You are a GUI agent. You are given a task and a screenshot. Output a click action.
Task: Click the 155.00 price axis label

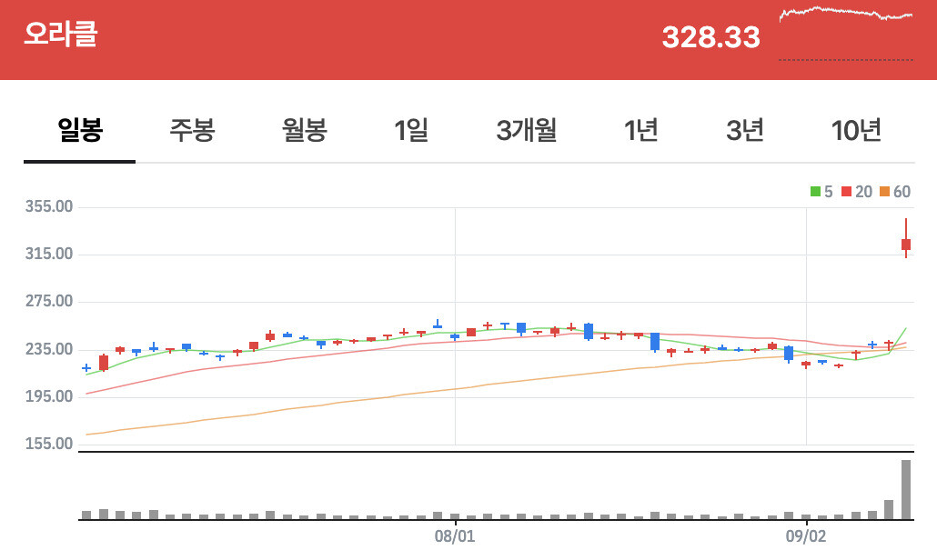[49, 444]
